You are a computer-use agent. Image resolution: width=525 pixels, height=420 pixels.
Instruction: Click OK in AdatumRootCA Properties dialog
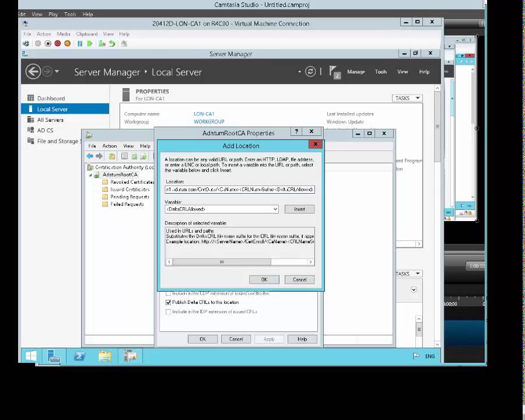click(202, 339)
